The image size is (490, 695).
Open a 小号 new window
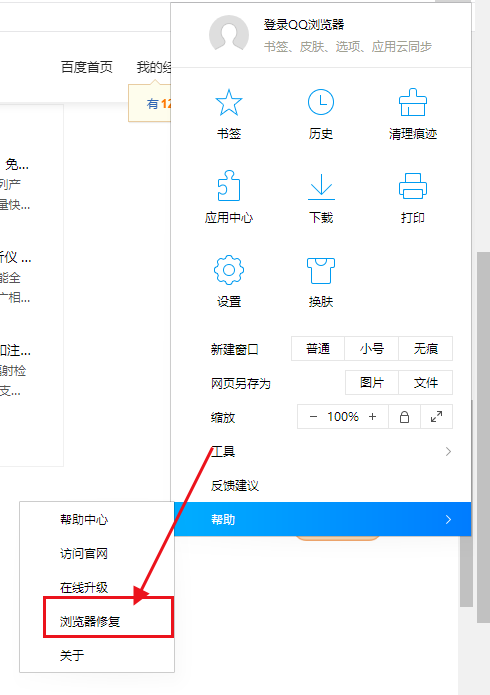[x=372, y=349]
